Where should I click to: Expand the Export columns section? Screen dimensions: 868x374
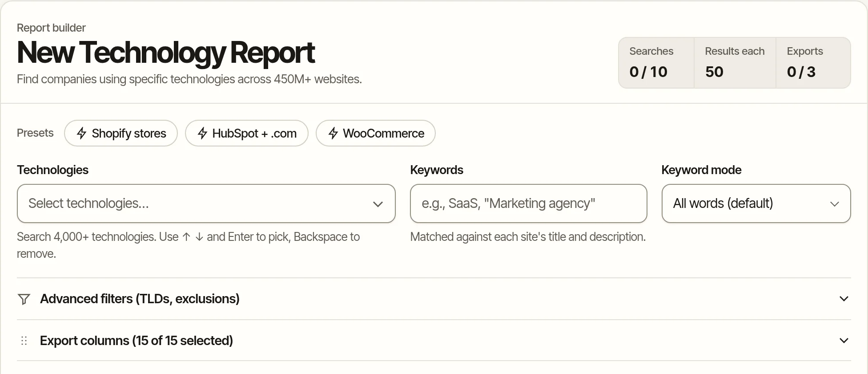(x=434, y=341)
